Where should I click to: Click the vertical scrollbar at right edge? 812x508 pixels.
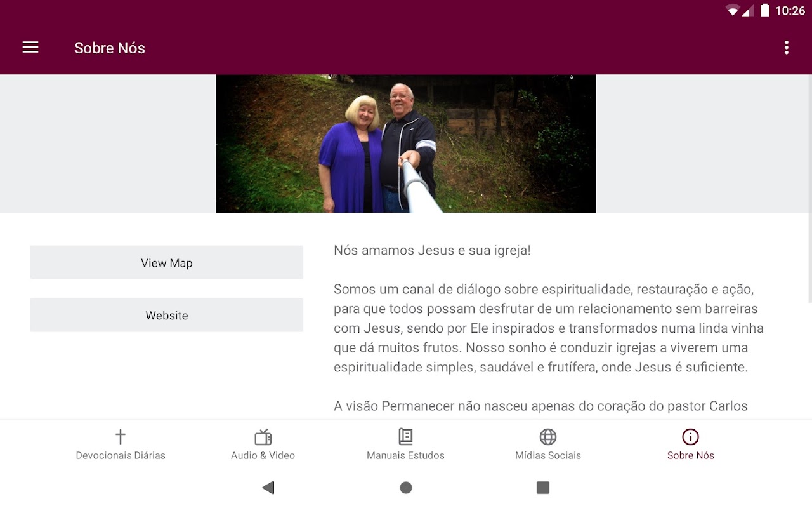pos(809,189)
